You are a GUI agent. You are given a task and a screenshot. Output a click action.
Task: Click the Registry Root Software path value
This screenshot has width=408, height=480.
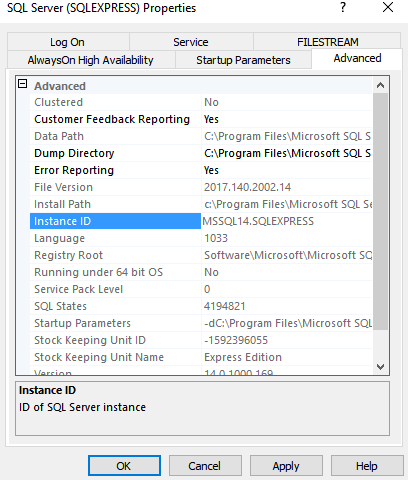[288, 255]
